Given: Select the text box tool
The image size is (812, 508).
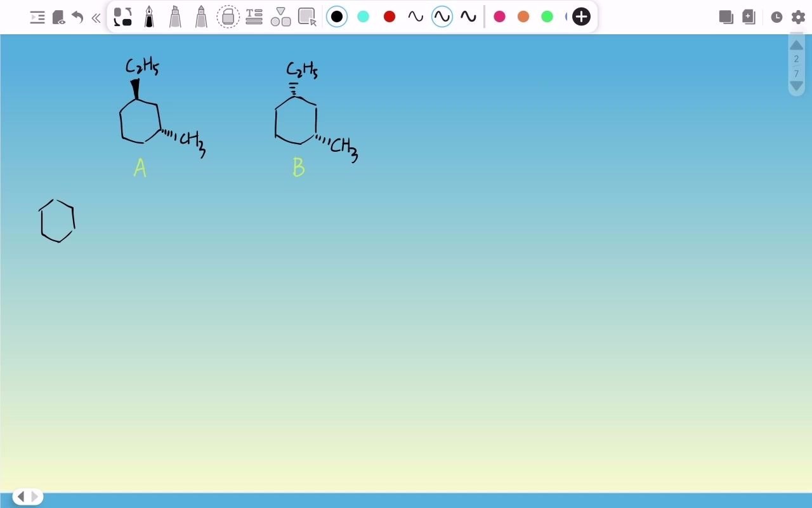Looking at the screenshot, I should (254, 17).
